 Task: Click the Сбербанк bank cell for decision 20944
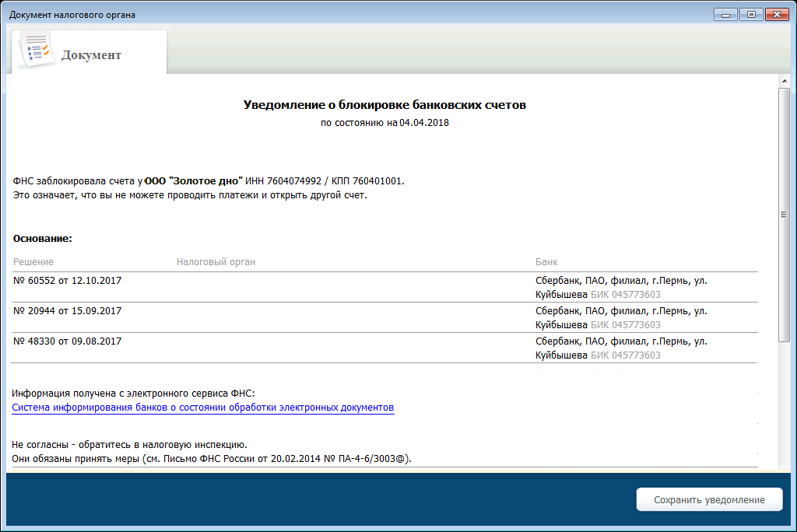(x=621, y=317)
